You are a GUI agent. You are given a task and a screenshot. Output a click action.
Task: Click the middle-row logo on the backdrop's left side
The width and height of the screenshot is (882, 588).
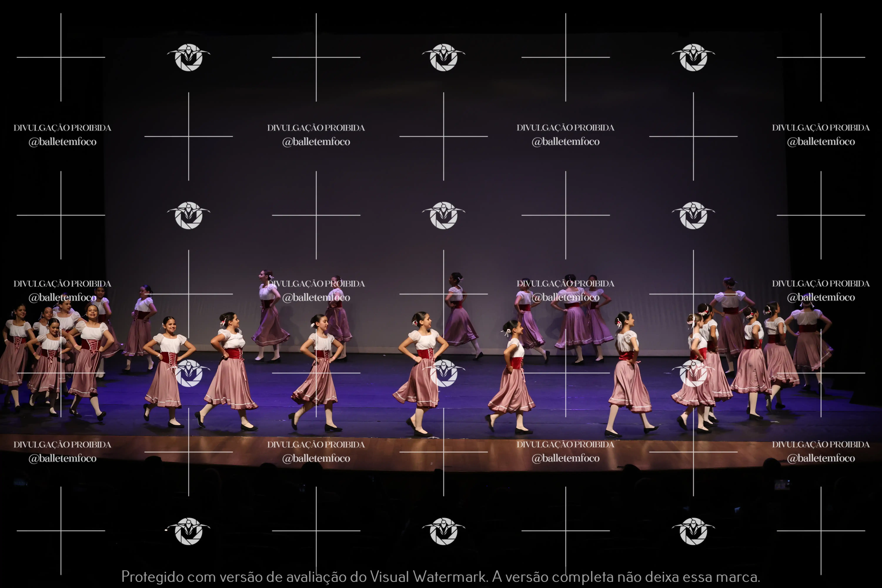point(189,215)
